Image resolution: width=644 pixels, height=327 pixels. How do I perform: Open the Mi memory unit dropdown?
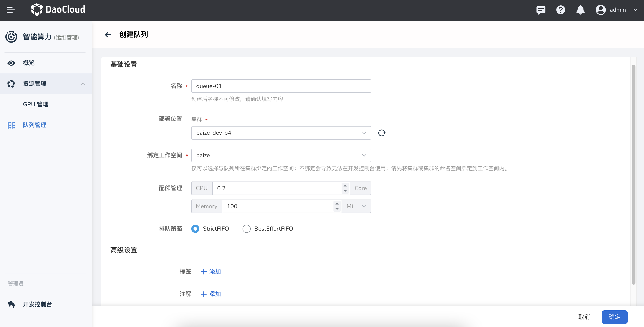356,206
